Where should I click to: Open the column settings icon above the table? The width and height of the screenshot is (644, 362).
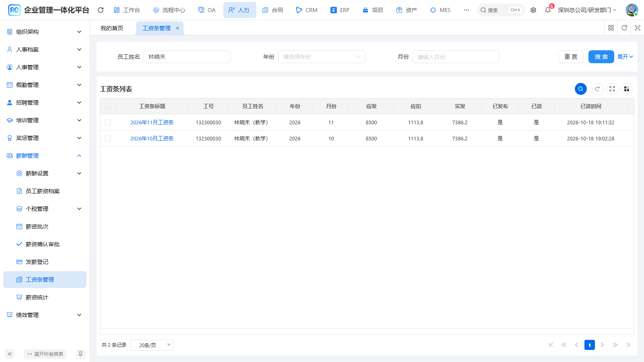[x=627, y=89]
